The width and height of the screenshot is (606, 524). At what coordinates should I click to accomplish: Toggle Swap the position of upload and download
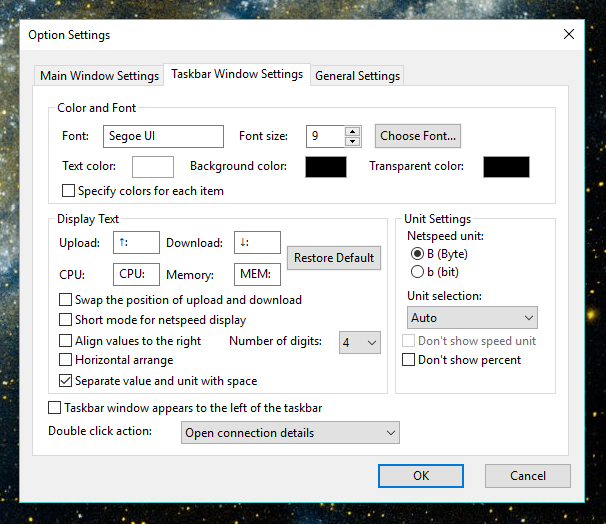(x=65, y=300)
